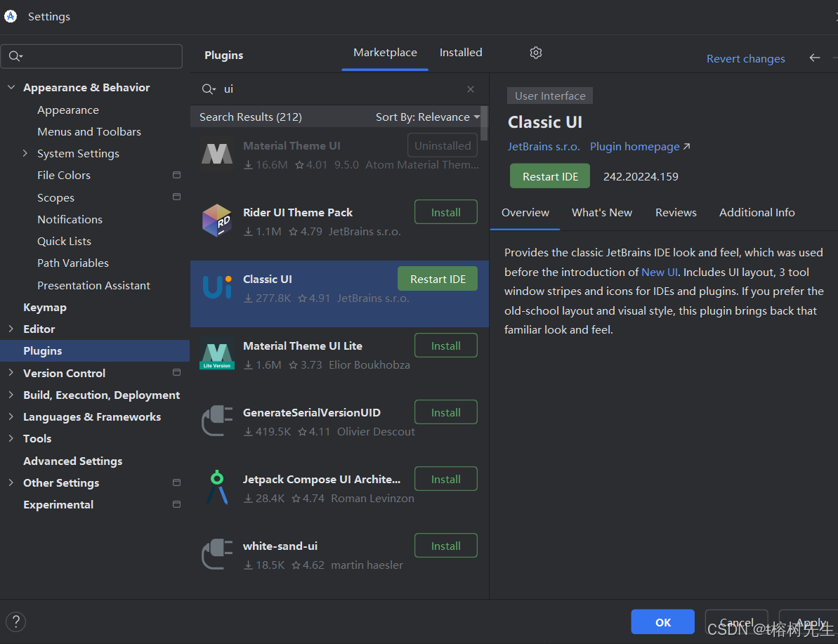The height and width of the screenshot is (644, 838).
Task: Open the JetBrains s.r.o. vendor link
Action: click(544, 147)
